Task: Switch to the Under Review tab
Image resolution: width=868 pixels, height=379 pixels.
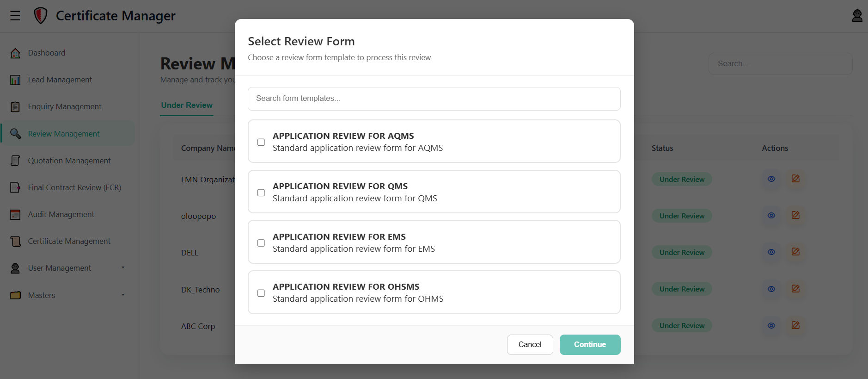Action: (x=187, y=106)
